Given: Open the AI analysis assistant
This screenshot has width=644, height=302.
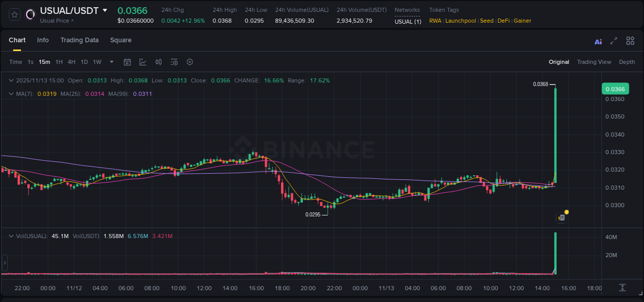Looking at the screenshot, I should (598, 41).
